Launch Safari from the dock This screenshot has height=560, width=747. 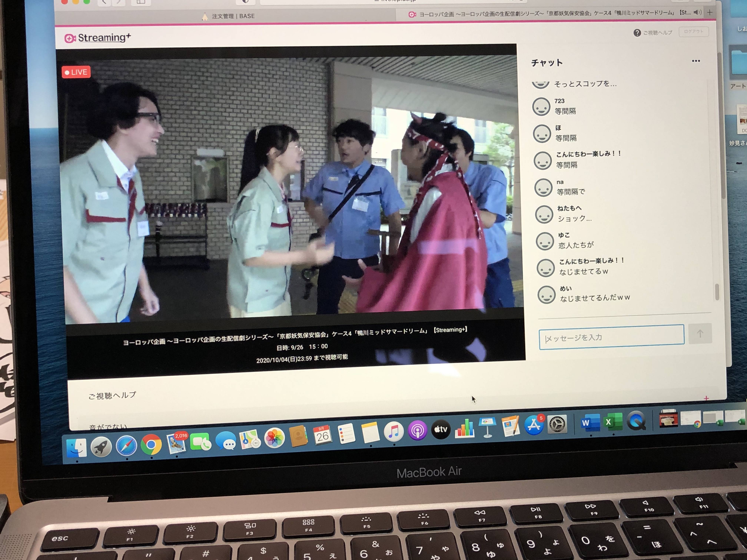[126, 446]
